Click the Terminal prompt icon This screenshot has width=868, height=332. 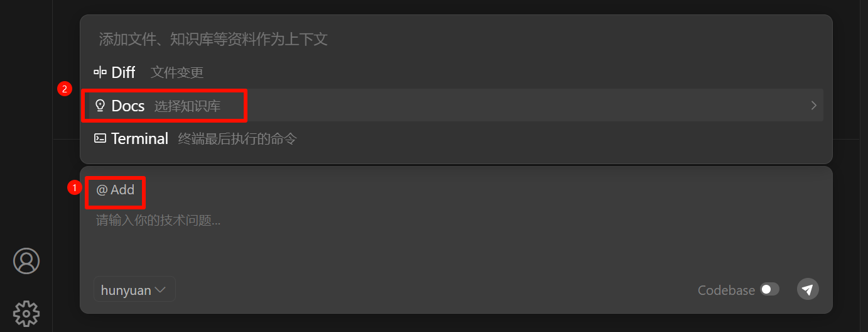click(100, 138)
